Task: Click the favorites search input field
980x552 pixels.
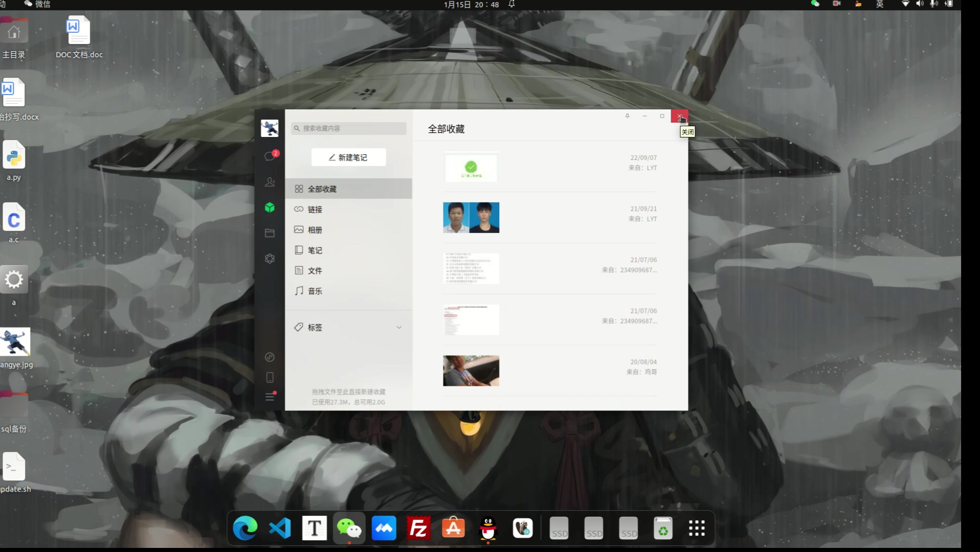Action: (x=348, y=129)
